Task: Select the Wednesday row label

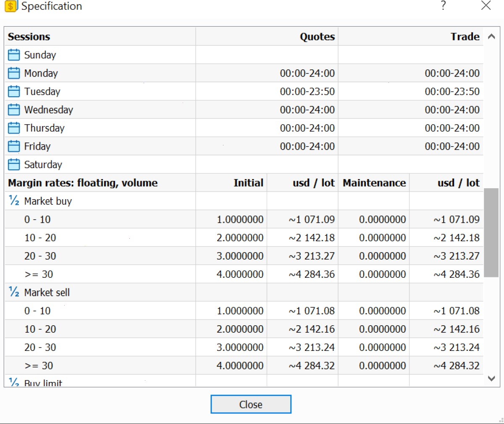Action: pos(49,110)
